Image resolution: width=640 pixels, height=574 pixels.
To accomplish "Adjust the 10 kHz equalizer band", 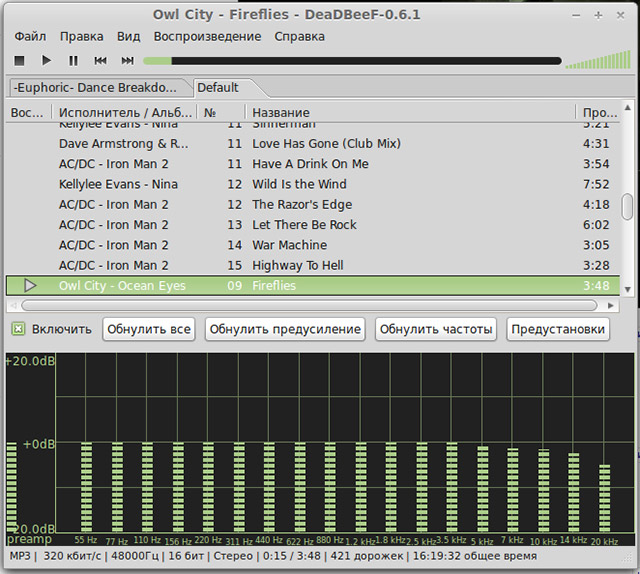I will [544, 490].
